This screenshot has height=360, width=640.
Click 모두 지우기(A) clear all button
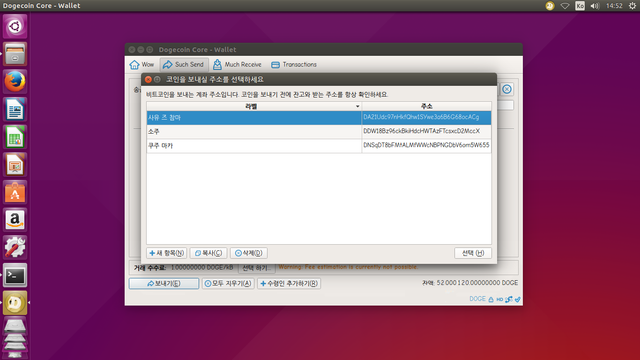coord(228,283)
